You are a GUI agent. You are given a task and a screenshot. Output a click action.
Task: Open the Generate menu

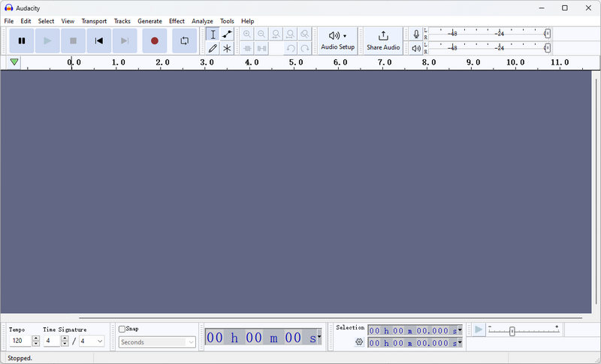pos(149,21)
